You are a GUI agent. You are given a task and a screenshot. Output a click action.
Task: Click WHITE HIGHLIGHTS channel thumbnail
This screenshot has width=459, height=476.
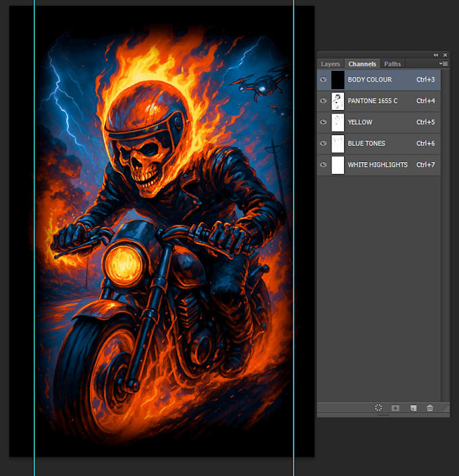coord(338,165)
